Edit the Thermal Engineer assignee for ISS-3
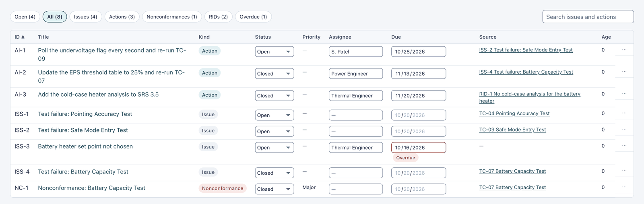644x204 pixels. [356, 148]
